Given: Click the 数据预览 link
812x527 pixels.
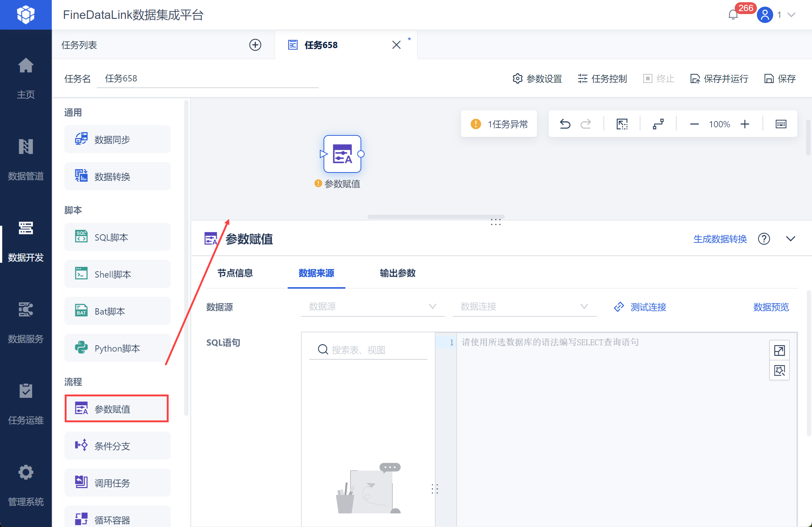Looking at the screenshot, I should pos(771,307).
